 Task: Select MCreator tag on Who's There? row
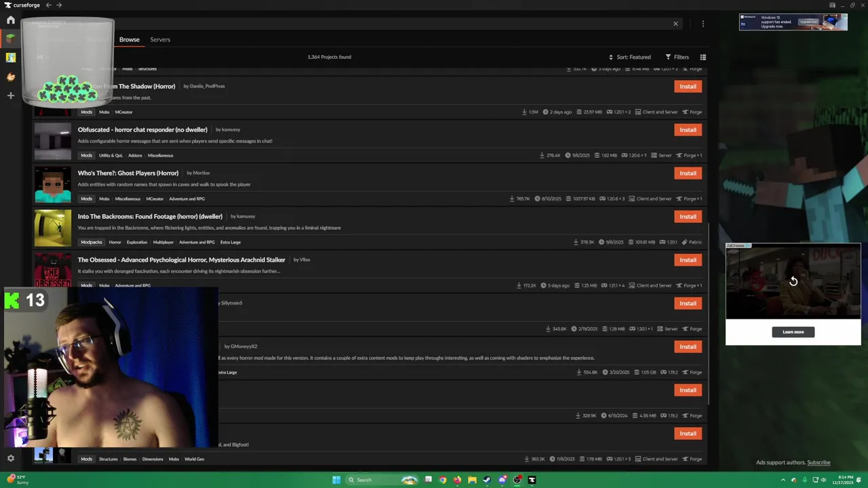pyautogui.click(x=155, y=199)
